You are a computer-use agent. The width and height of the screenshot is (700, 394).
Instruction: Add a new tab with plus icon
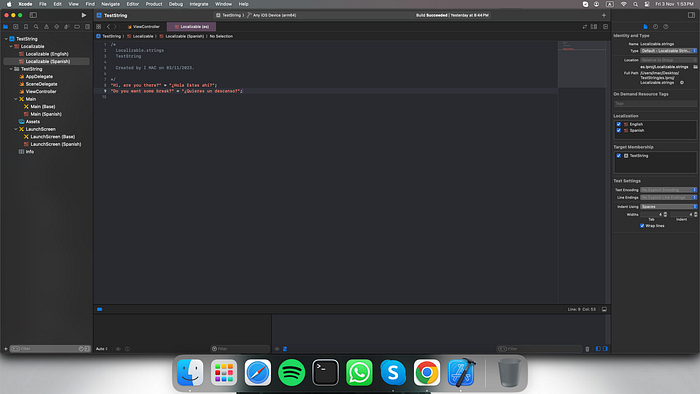[604, 15]
